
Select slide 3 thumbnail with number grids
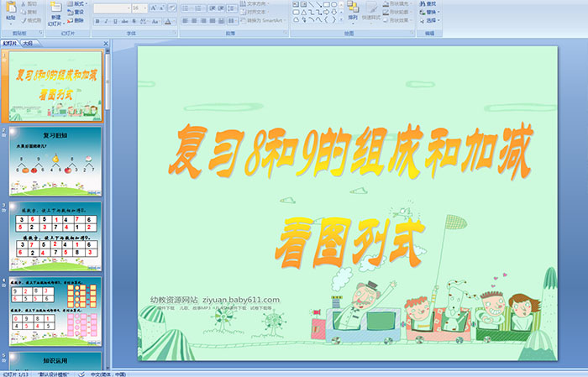[x=55, y=237]
